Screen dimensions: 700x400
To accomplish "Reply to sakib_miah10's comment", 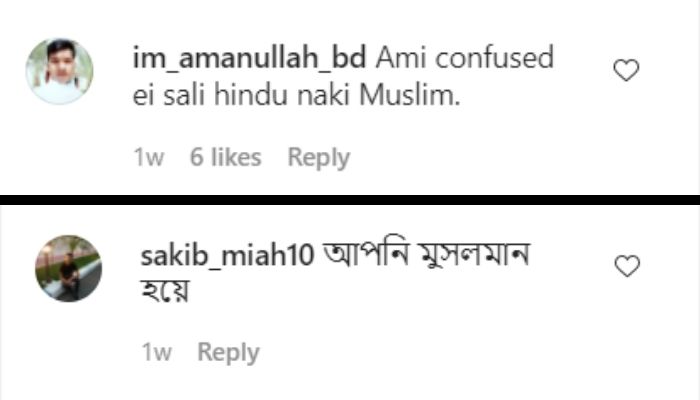I will (x=228, y=352).
